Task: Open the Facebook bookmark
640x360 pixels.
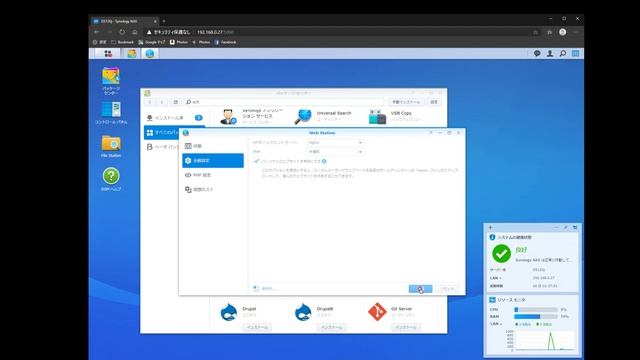Action: (x=225, y=42)
